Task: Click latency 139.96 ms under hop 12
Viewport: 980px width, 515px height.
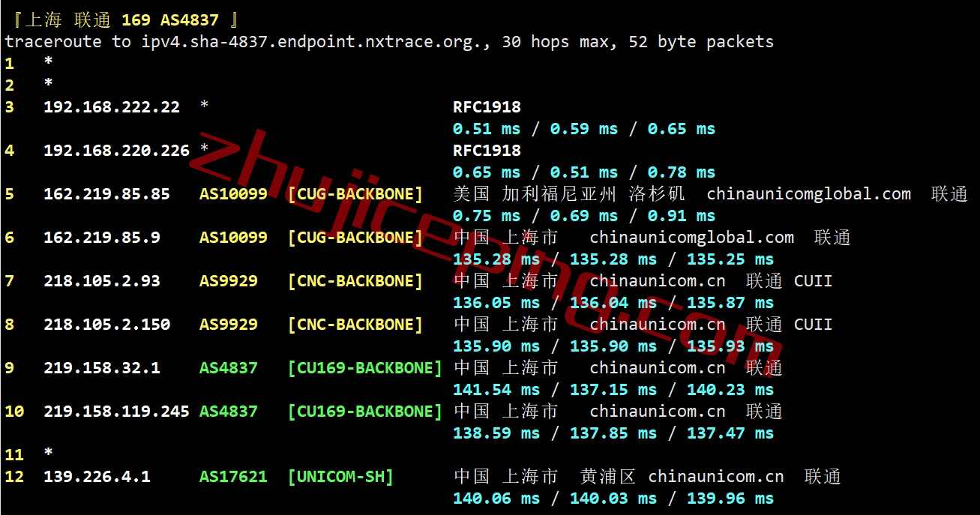Action: [x=730, y=499]
